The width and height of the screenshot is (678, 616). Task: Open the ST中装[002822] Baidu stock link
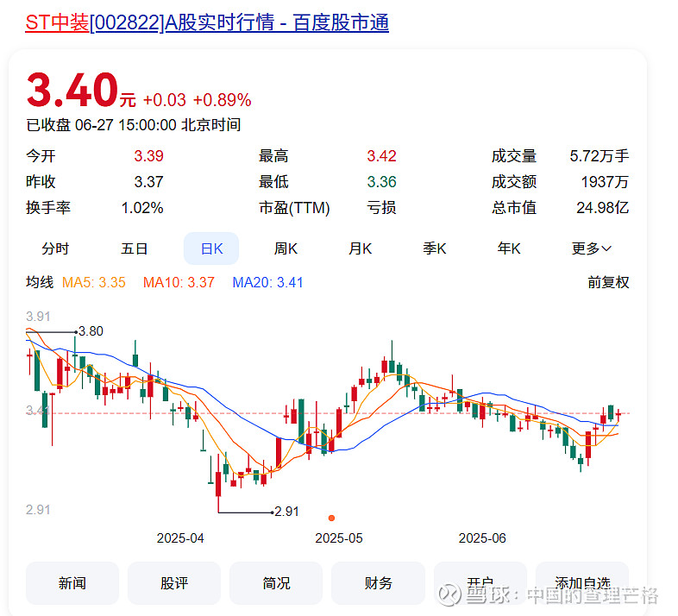pyautogui.click(x=207, y=22)
